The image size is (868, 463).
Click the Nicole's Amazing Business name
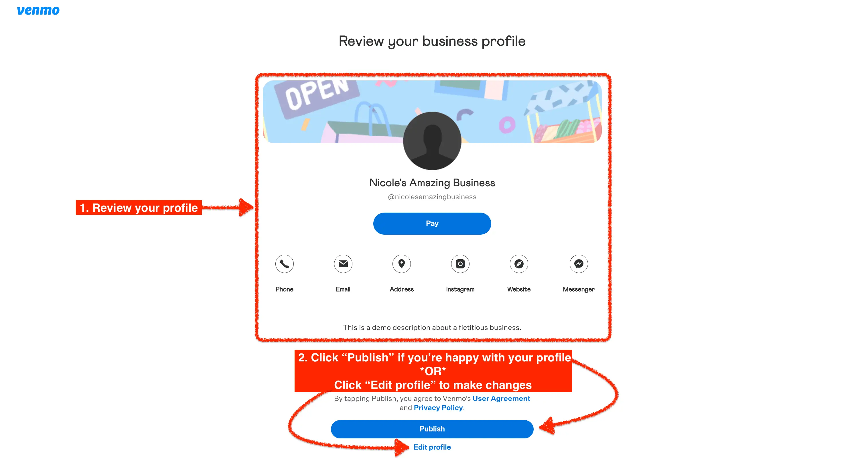click(x=432, y=183)
